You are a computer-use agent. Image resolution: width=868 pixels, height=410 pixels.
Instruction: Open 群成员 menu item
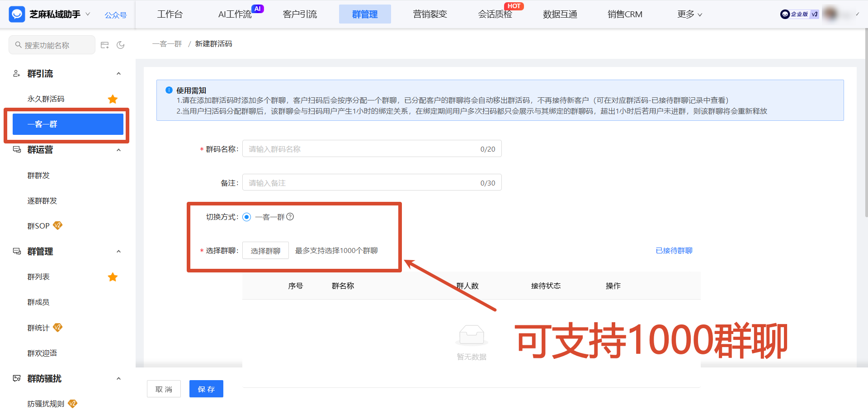(x=38, y=302)
